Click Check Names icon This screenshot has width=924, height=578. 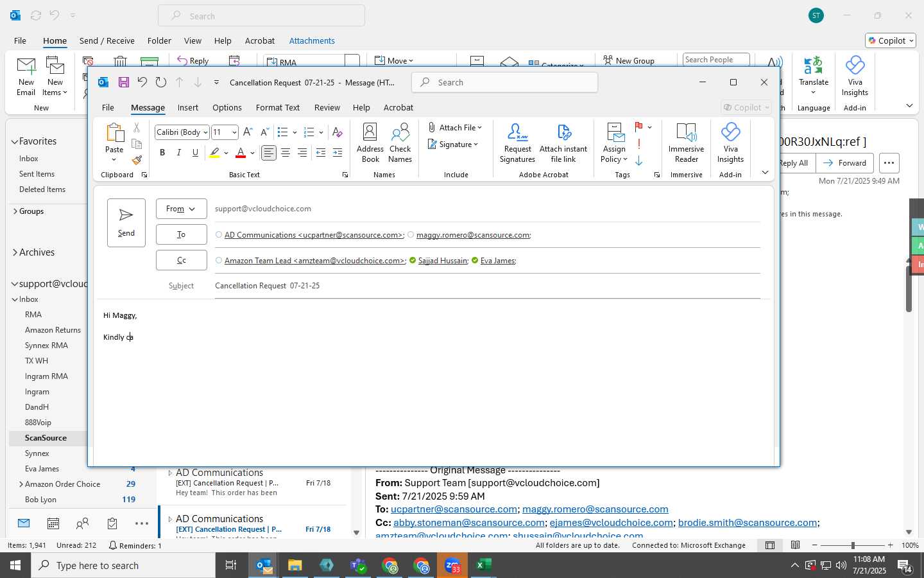pos(400,143)
